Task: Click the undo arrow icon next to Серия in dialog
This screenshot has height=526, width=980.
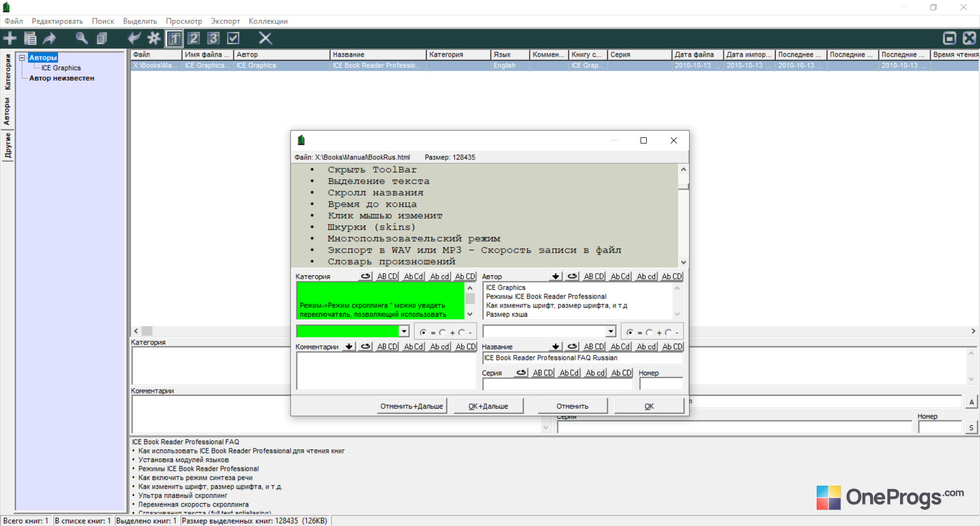Action: click(x=521, y=373)
